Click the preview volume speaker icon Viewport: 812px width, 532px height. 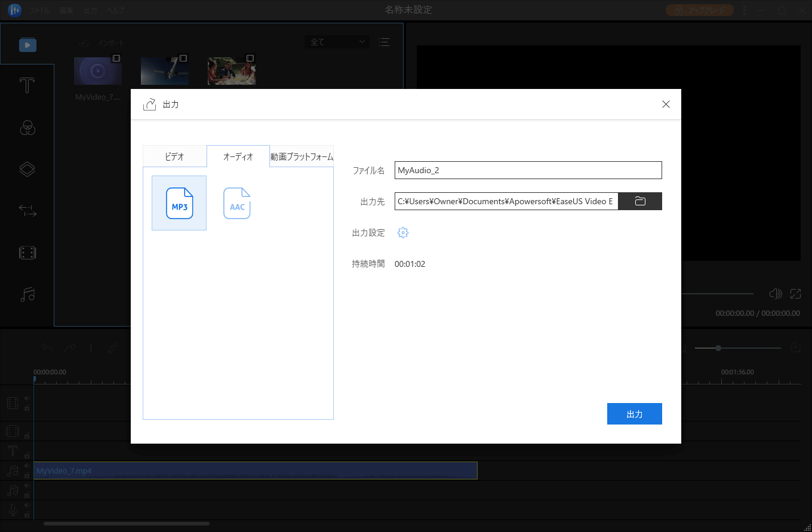point(776,294)
